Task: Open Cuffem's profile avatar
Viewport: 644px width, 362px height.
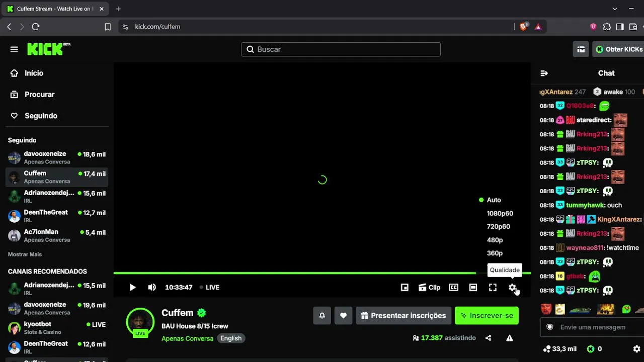Action: [140, 322]
